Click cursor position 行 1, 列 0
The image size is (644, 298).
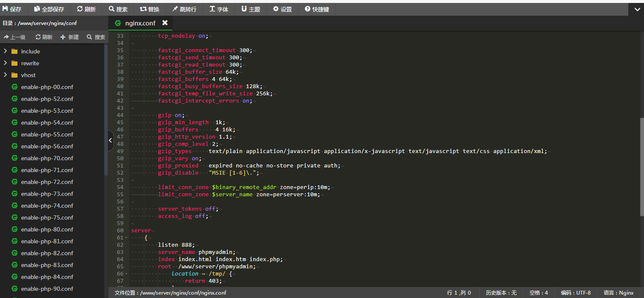point(459,292)
